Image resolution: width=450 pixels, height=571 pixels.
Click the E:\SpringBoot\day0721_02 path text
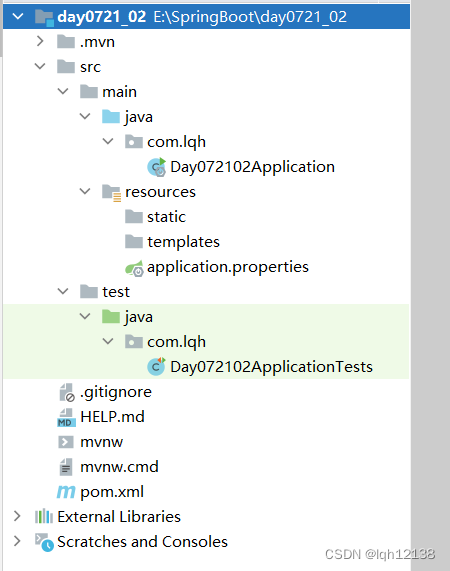click(250, 17)
